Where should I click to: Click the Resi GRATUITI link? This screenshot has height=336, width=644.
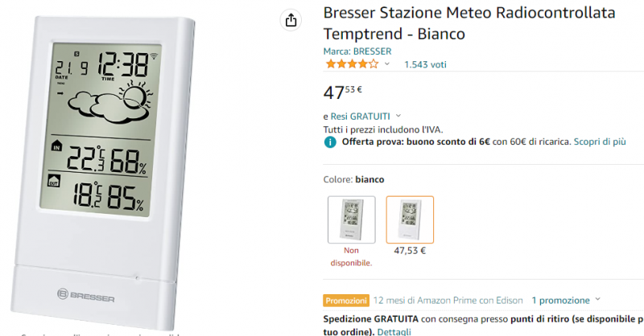pos(360,116)
